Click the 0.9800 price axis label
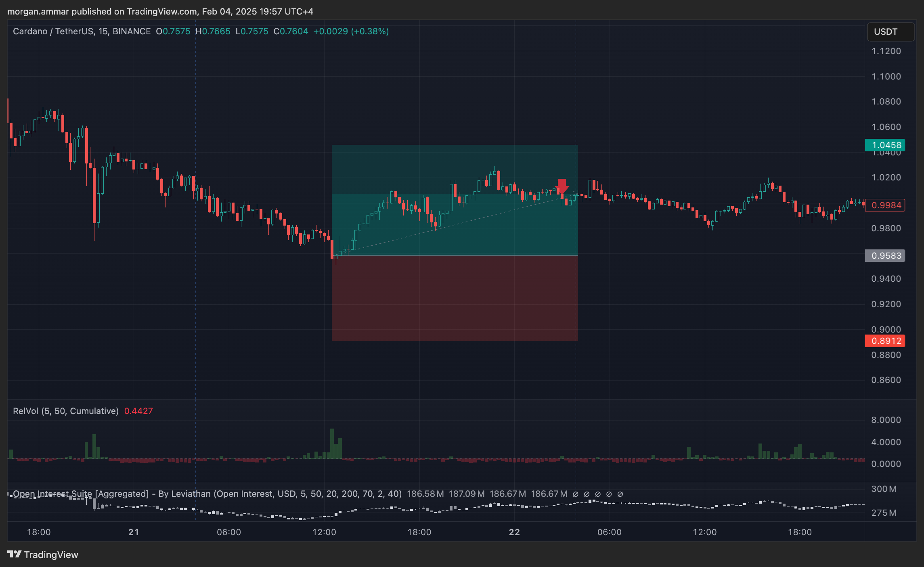This screenshot has width=924, height=567. pos(886,228)
